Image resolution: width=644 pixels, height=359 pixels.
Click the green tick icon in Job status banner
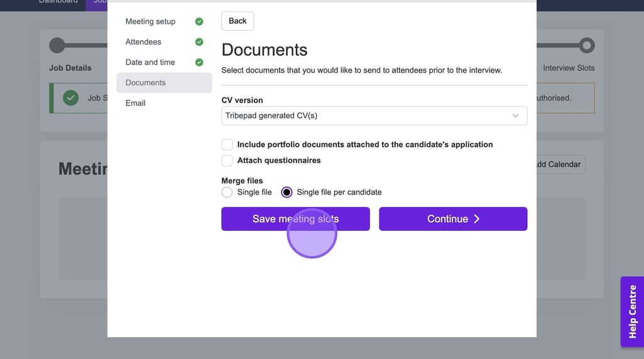71,98
